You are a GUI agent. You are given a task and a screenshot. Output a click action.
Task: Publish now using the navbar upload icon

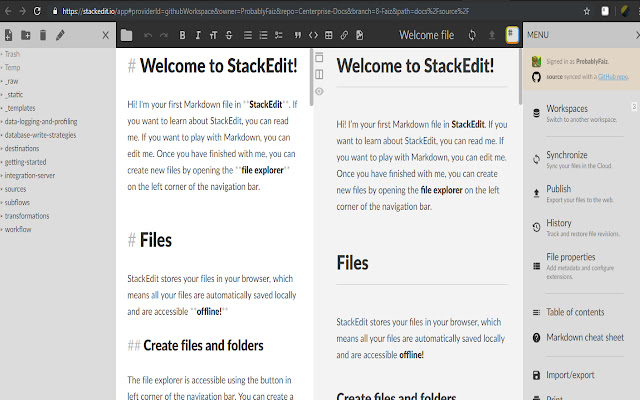coord(492,35)
